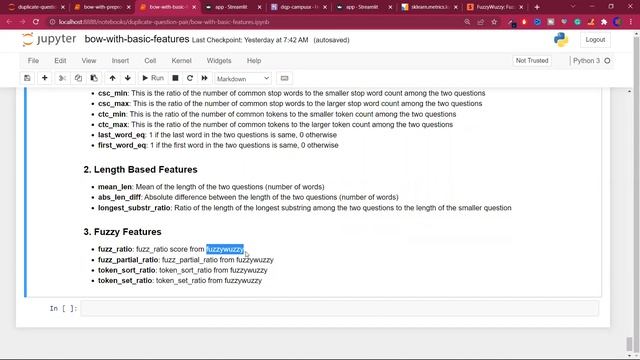Open the browser tab search chevron
640x360 pixels.
coord(573,7)
